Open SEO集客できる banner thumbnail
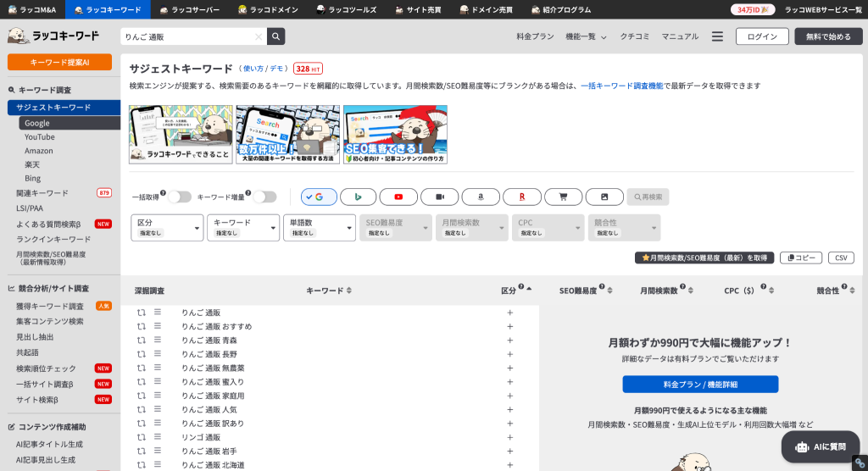The image size is (868, 471). point(395,135)
